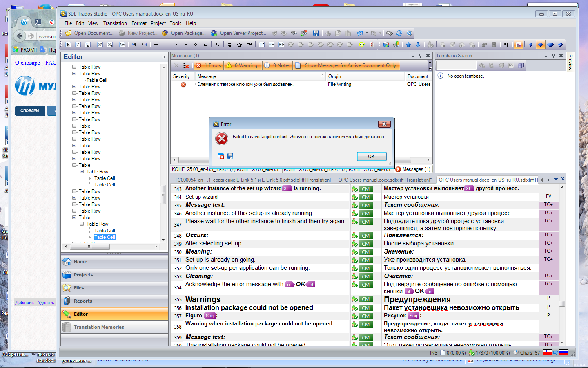Insert the registered trademark symbol

point(240,45)
